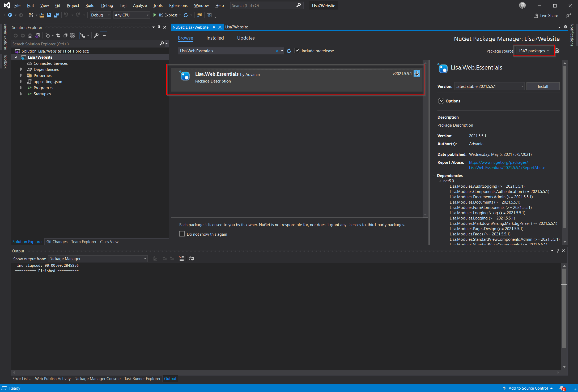Open Version selection dropdown
Screen dimensions: 578x392
[x=489, y=87]
